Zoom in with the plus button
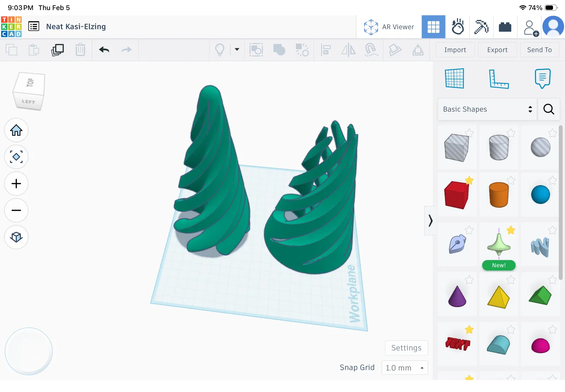This screenshot has height=392, width=565. click(x=16, y=183)
